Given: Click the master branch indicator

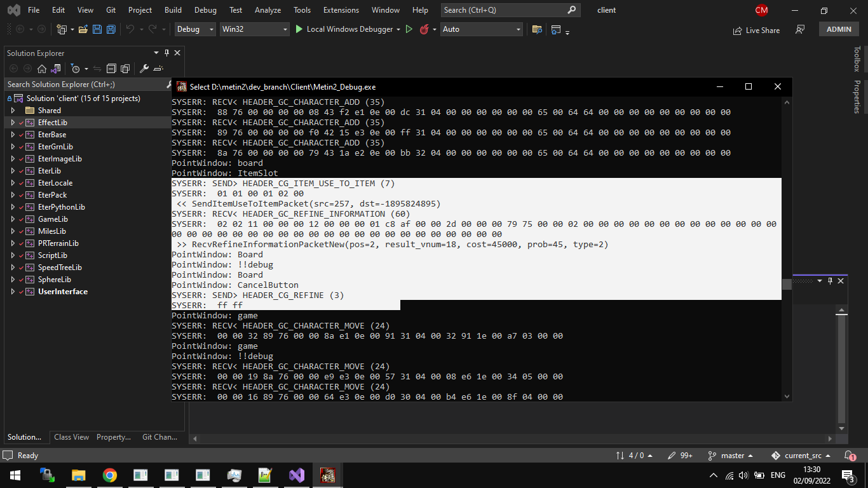Looking at the screenshot, I should point(732,456).
